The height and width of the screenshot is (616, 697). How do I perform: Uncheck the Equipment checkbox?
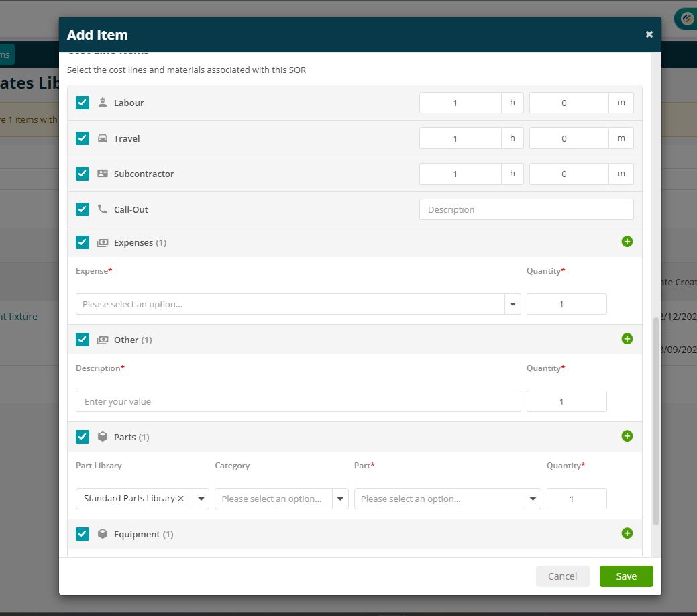pos(83,533)
